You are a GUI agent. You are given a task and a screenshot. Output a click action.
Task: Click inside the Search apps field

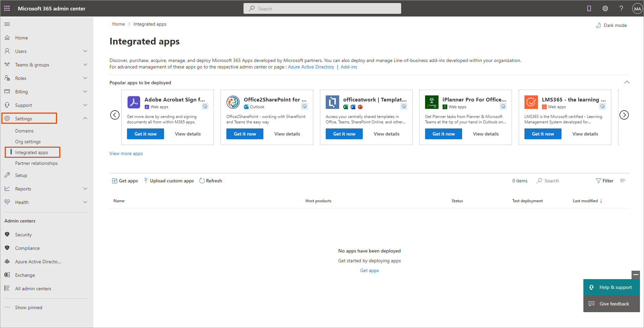(551, 180)
